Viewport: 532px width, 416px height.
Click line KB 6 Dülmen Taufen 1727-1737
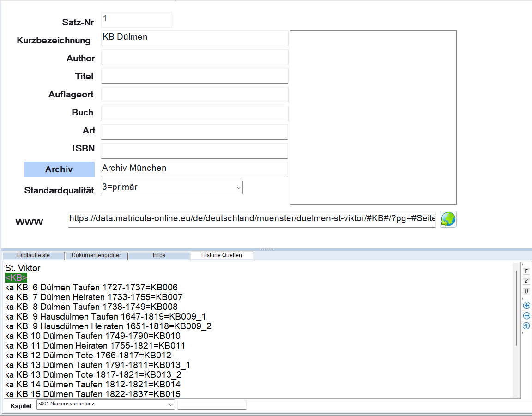tap(91, 287)
